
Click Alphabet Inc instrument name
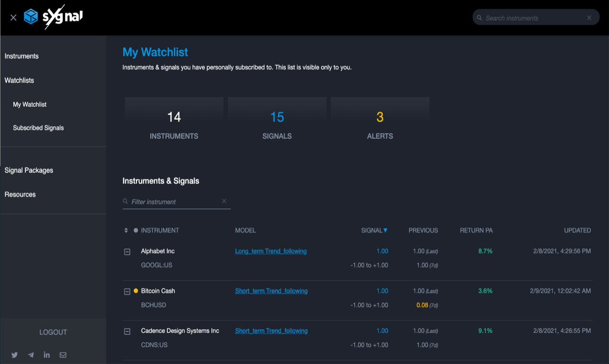158,251
